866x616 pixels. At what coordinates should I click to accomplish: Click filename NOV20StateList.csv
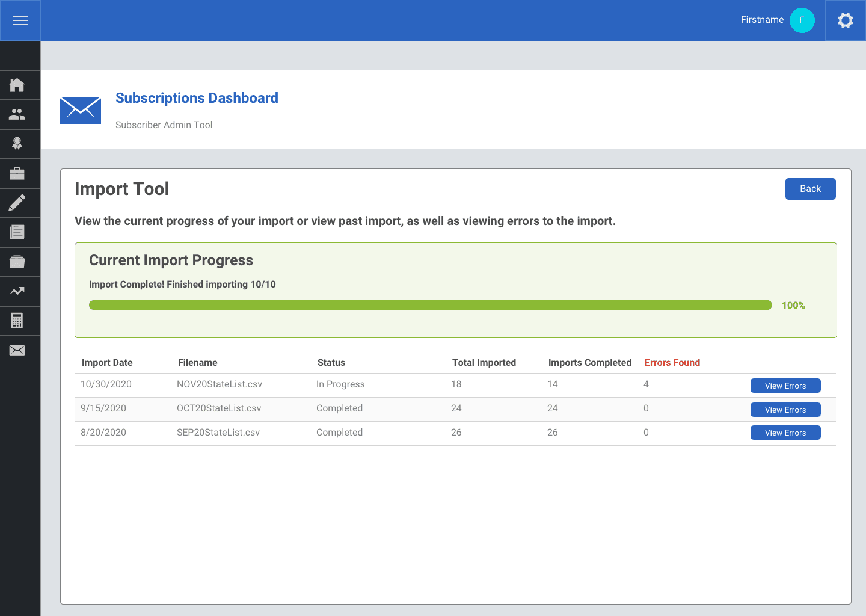[x=220, y=384]
